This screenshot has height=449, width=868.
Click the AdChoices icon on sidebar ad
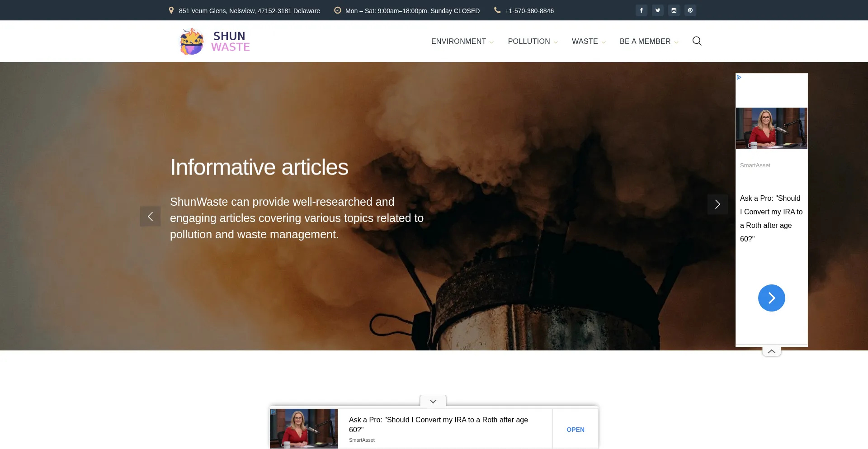click(739, 77)
